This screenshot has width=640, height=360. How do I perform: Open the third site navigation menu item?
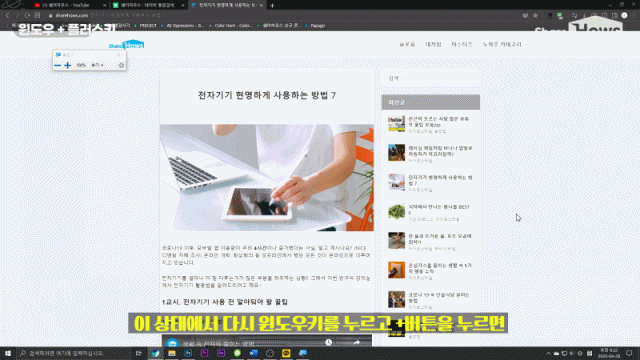462,44
